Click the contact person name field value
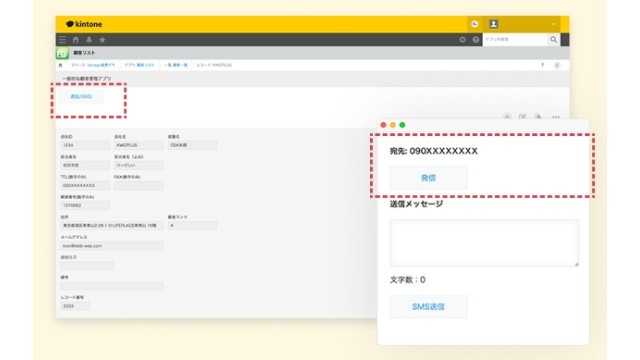This screenshot has height=360, width=640. click(85, 165)
